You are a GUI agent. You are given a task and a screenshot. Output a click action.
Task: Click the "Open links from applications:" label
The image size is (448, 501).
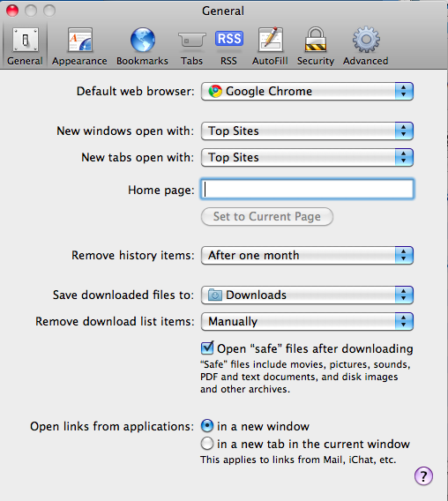click(x=112, y=427)
